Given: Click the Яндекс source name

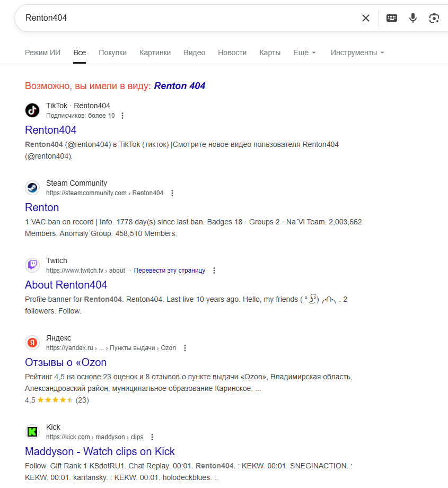Looking at the screenshot, I should tap(58, 338).
